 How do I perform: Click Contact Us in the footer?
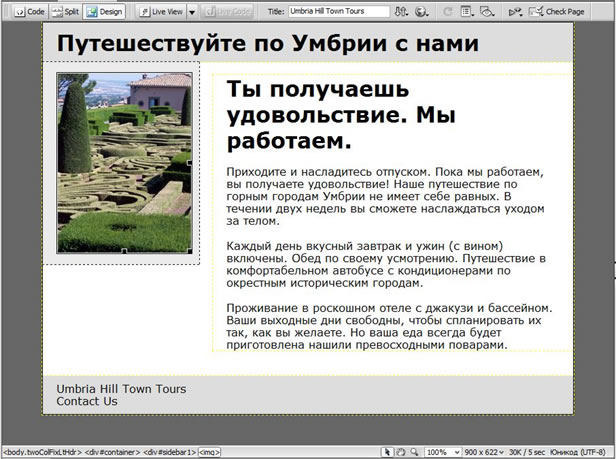coord(87,401)
